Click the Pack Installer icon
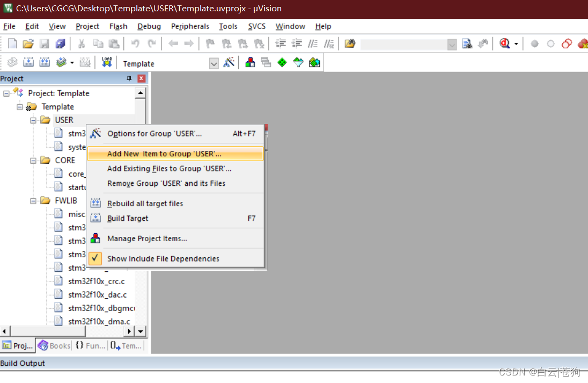Screen dimensions: 588x383 (x=314, y=62)
